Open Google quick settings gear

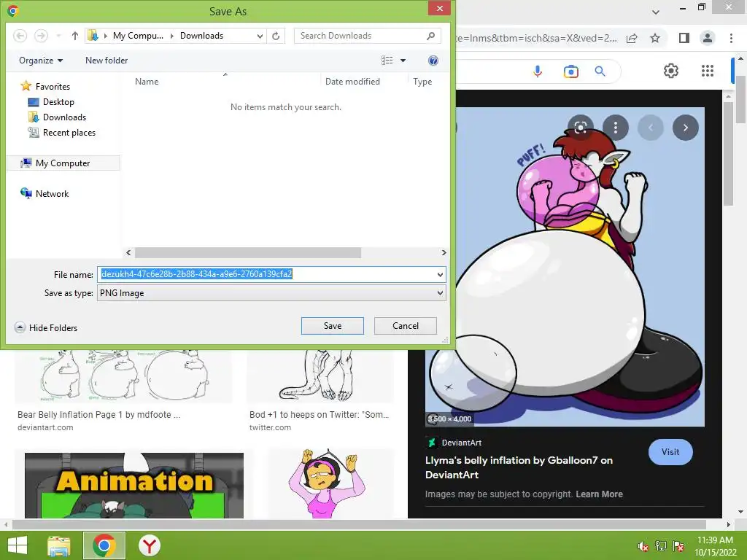tap(671, 71)
